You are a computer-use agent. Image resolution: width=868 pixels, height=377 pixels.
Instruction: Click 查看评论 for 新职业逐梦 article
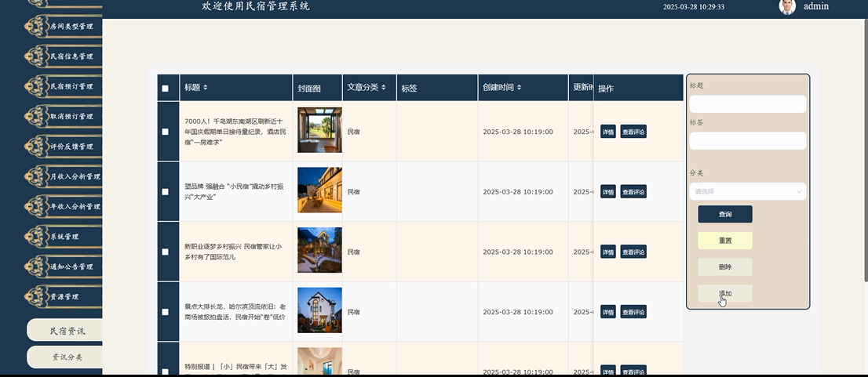tap(633, 252)
